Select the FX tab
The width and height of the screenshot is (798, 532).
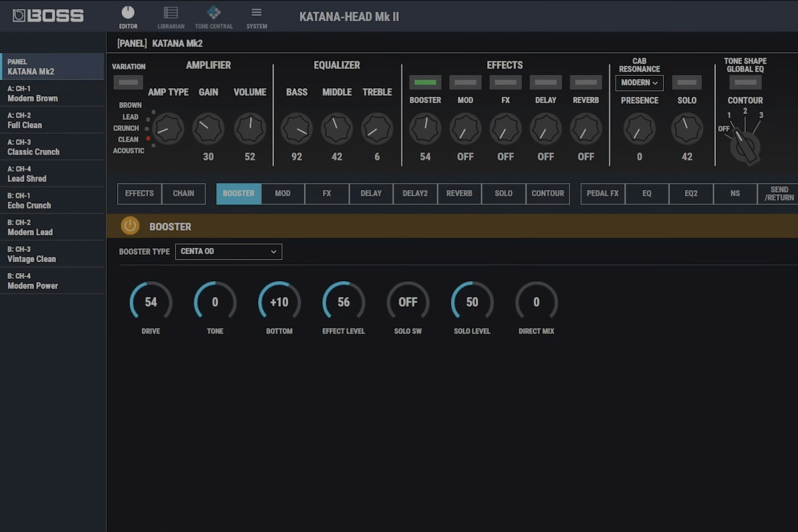(x=327, y=193)
